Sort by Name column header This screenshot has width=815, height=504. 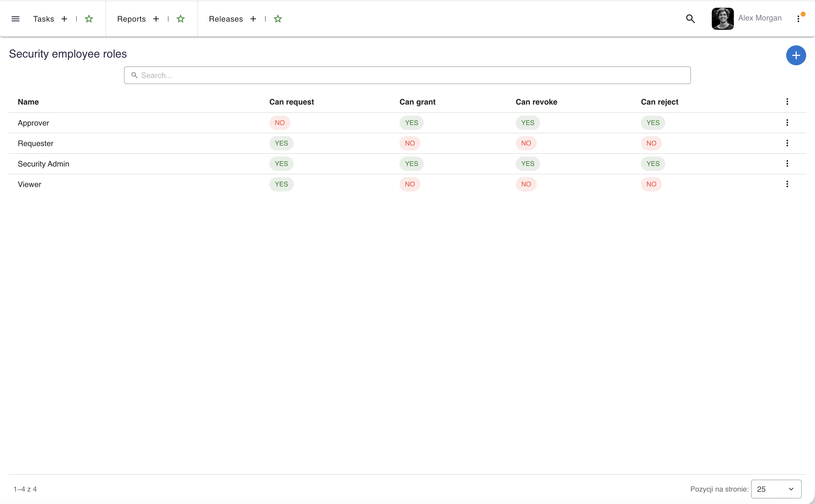[28, 102]
